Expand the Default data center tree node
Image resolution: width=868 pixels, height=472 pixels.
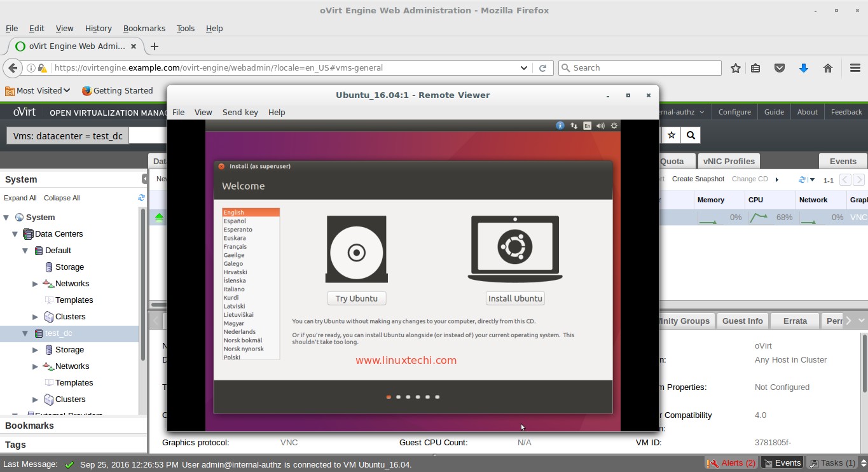(25, 250)
